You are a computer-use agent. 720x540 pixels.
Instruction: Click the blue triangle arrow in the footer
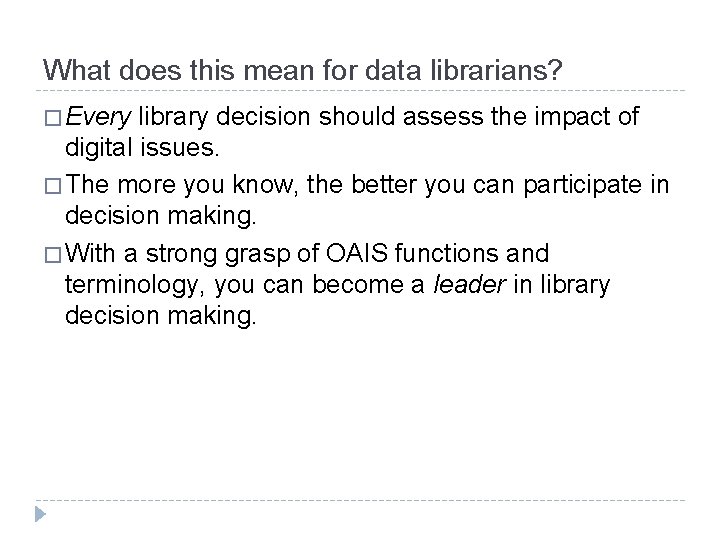40,514
